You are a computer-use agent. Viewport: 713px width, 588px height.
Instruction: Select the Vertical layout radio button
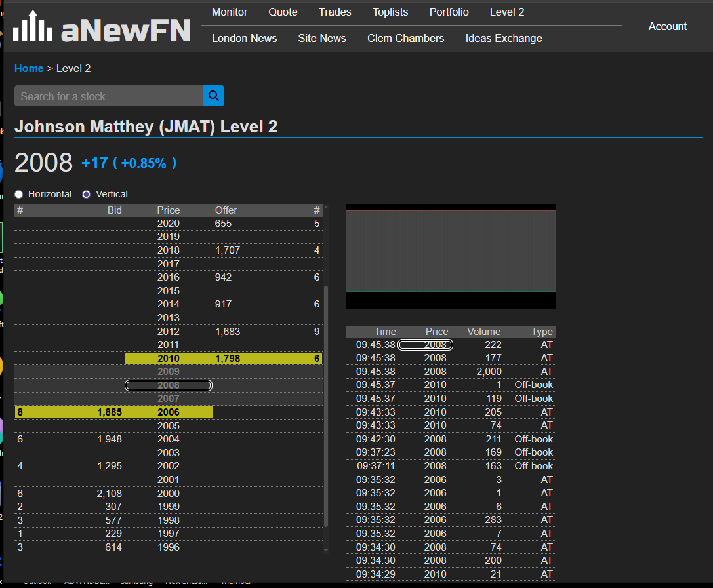click(86, 195)
